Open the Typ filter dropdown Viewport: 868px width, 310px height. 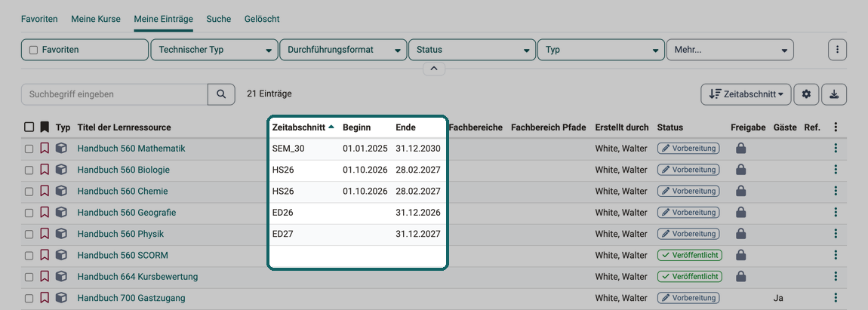point(601,50)
